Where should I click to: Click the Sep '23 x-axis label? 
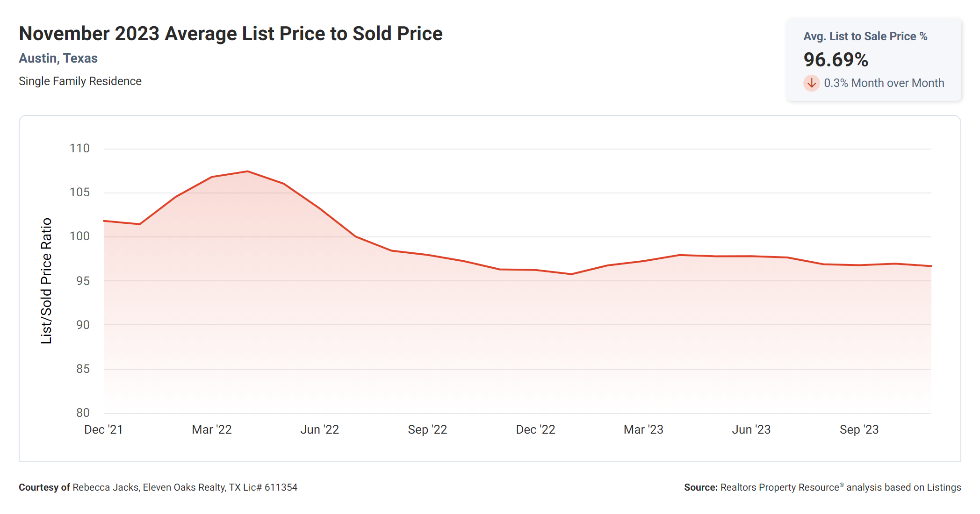pyautogui.click(x=859, y=429)
